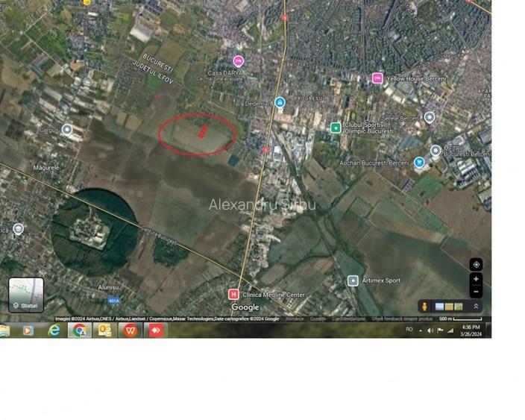
Task: Open Clubul Sportiv Olimpic București marker
Action: [336, 128]
